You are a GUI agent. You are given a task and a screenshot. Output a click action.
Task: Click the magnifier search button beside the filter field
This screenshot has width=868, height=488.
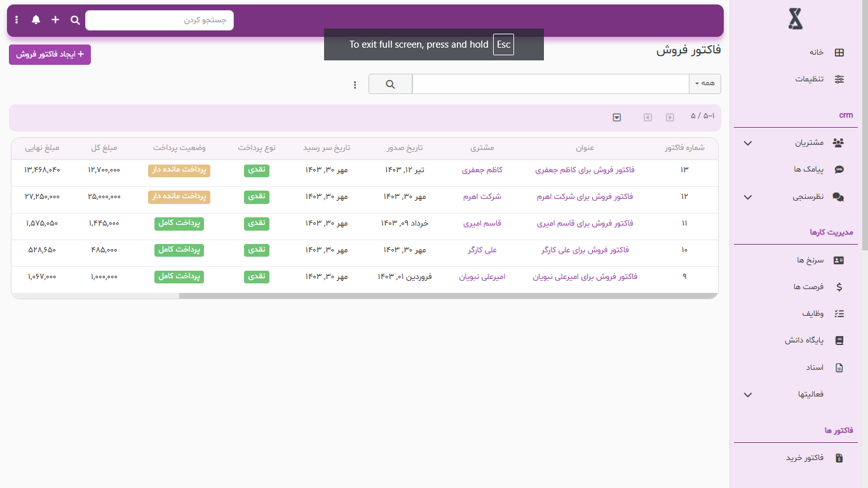[x=390, y=84]
